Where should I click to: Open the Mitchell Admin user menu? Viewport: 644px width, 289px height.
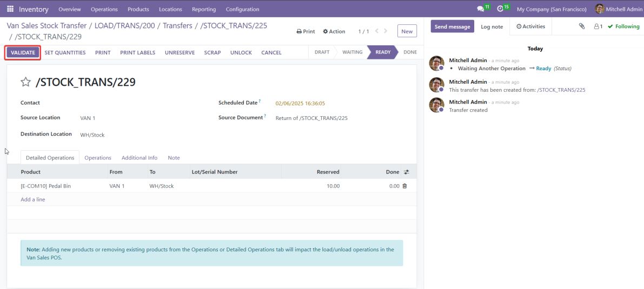pos(619,9)
